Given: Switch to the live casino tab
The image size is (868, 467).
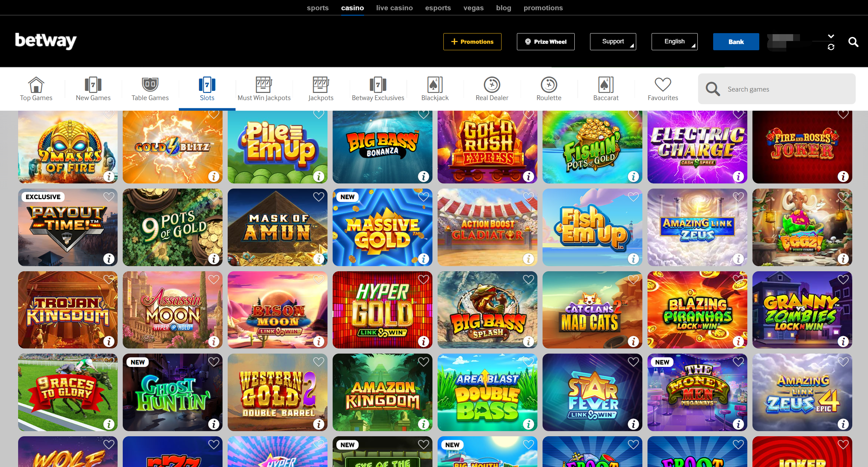Looking at the screenshot, I should pos(394,8).
